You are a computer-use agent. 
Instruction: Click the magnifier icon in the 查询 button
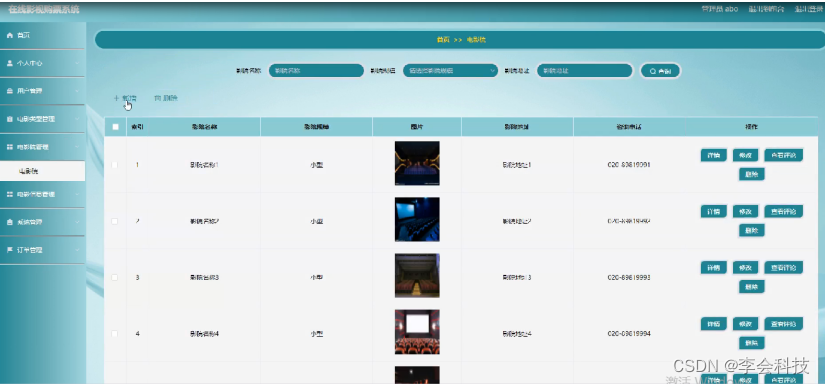point(653,71)
